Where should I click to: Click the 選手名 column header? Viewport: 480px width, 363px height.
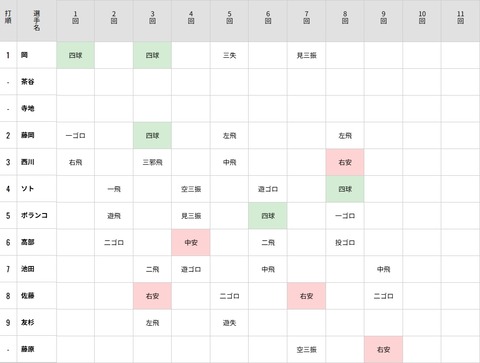pos(36,21)
